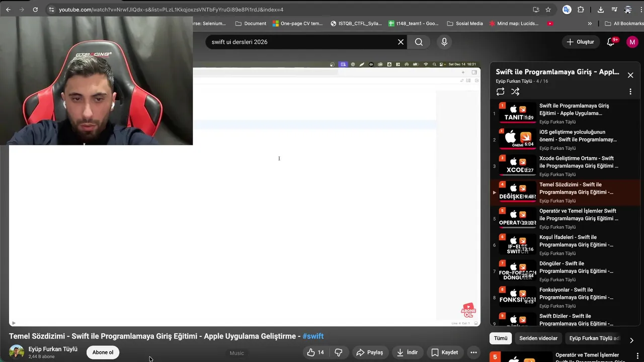The width and height of the screenshot is (644, 362).
Task: Open iOS geliştirme yolculuğunun önemi playlist video
Action: point(566,140)
